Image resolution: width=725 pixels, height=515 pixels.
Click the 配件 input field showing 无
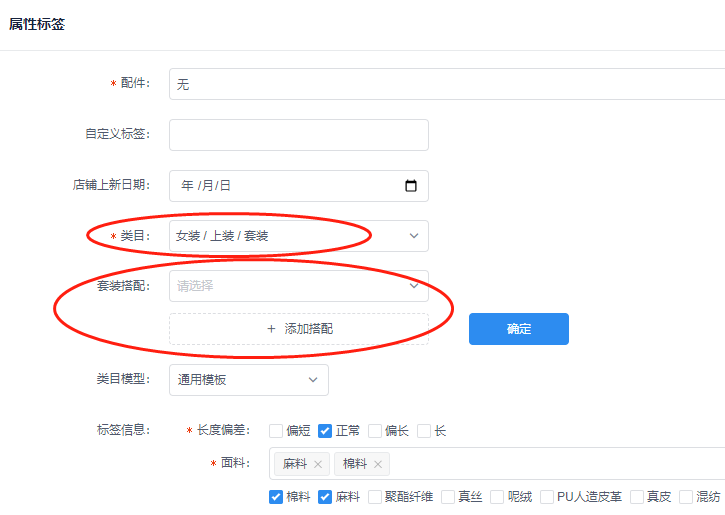tap(447, 84)
